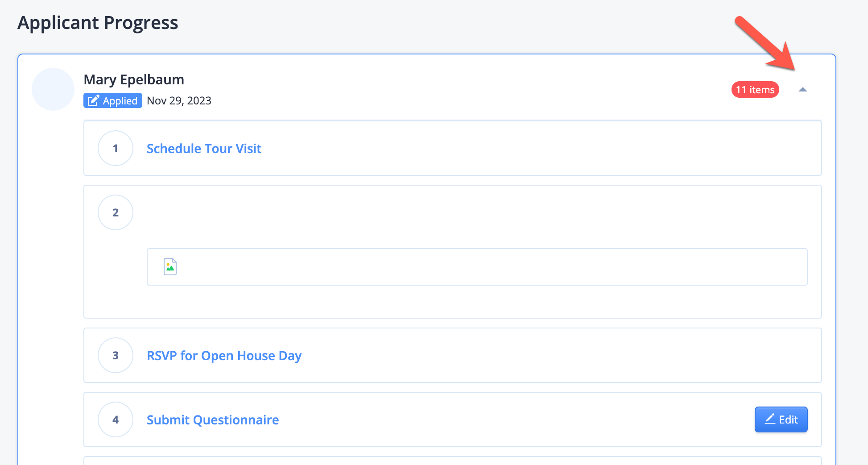Collapse Mary Epelbaum's checklist using the caret

802,90
